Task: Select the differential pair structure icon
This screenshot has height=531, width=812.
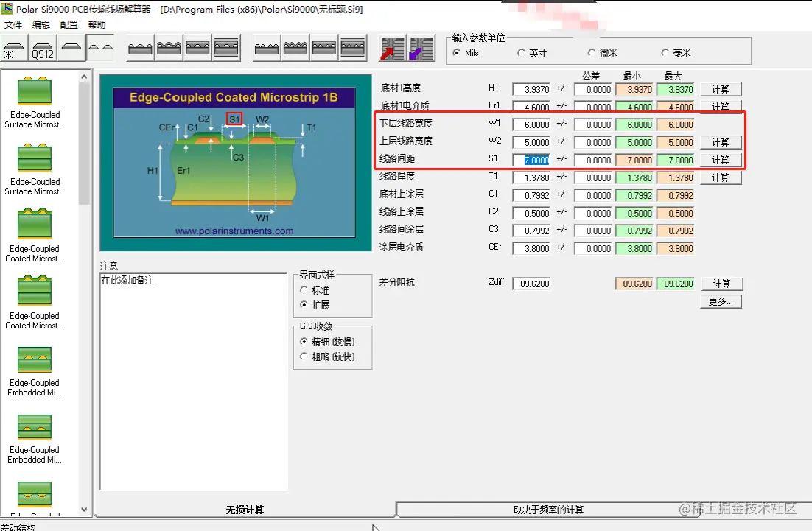Action: [100, 49]
